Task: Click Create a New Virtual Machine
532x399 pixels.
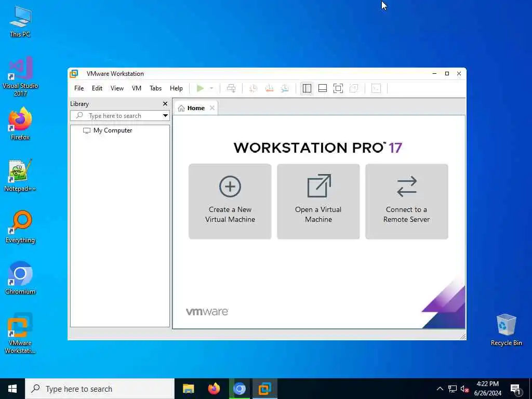Action: (230, 202)
